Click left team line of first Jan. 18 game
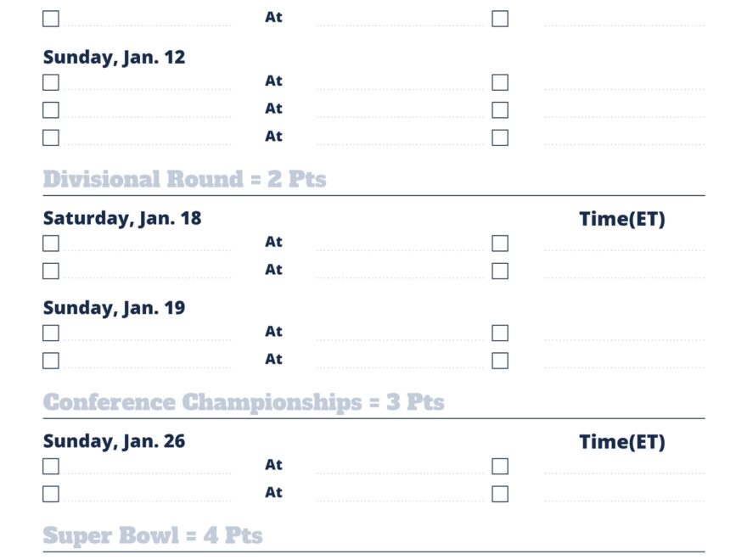The height and width of the screenshot is (560, 747). [x=148, y=244]
